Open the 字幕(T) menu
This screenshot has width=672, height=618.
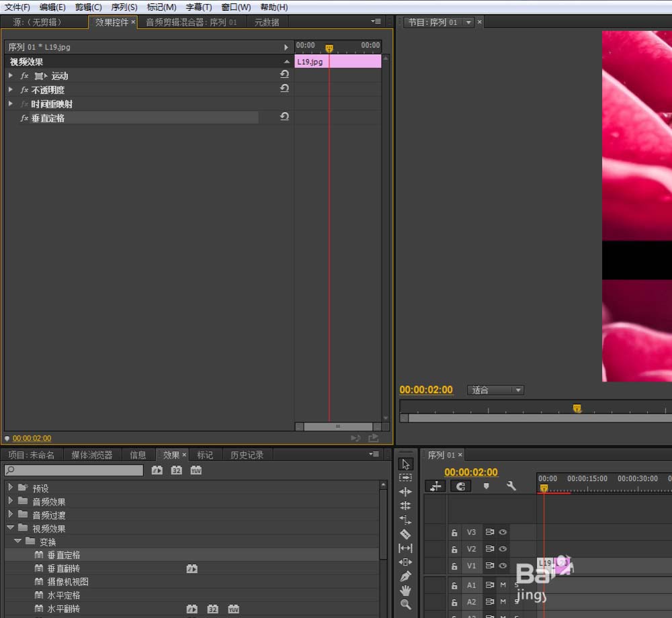[198, 7]
